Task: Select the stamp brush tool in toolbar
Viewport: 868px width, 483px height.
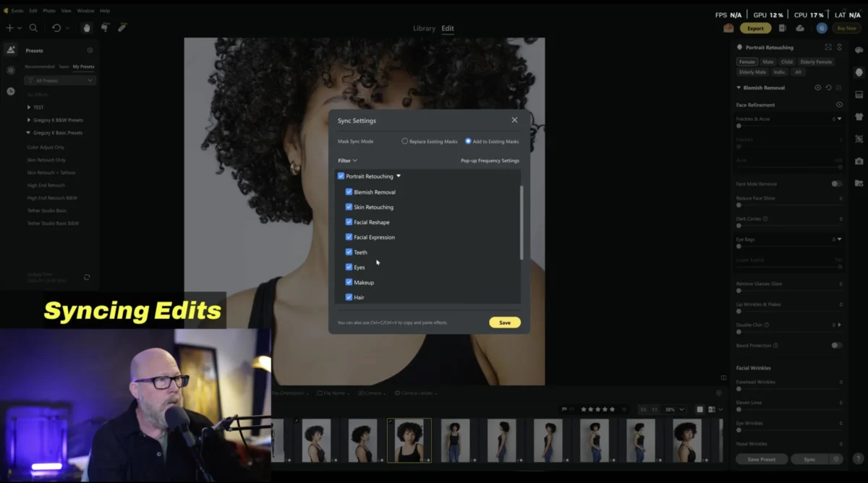Action: [x=105, y=27]
